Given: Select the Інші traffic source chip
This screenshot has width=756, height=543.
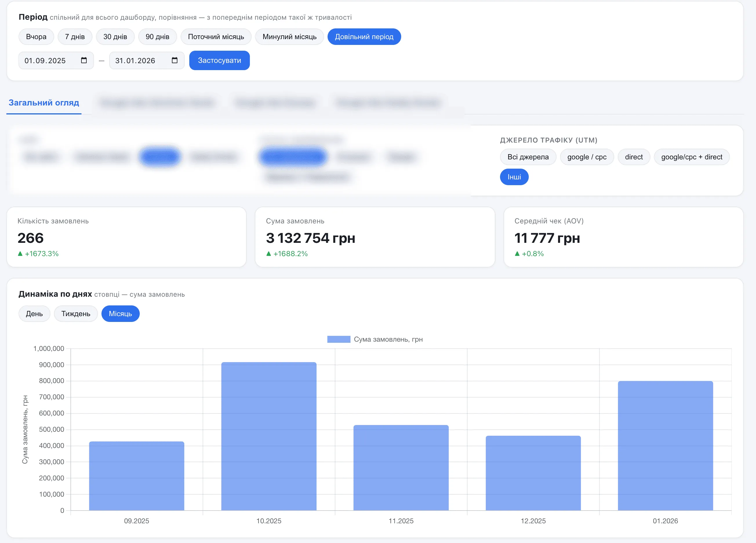Looking at the screenshot, I should coord(514,177).
